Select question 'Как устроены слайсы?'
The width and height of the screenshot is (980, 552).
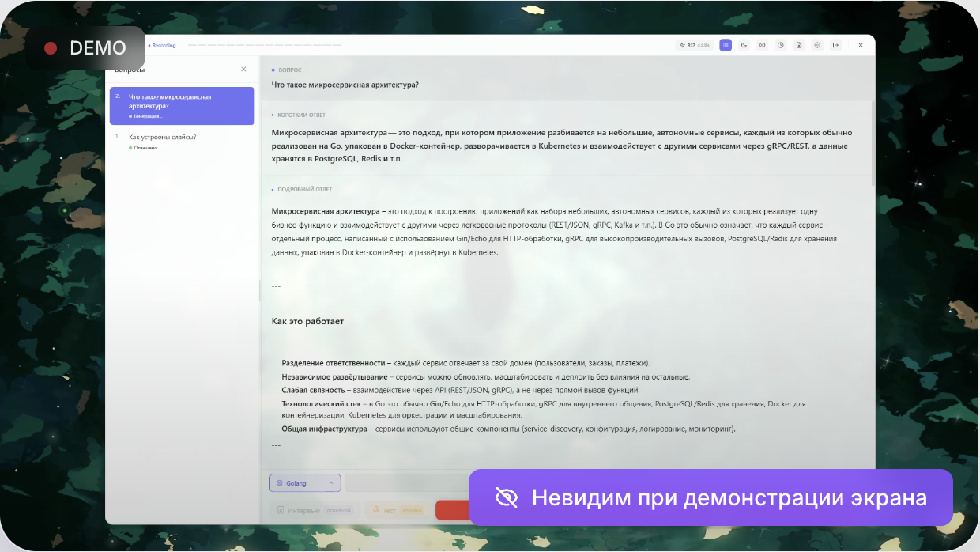(182, 142)
